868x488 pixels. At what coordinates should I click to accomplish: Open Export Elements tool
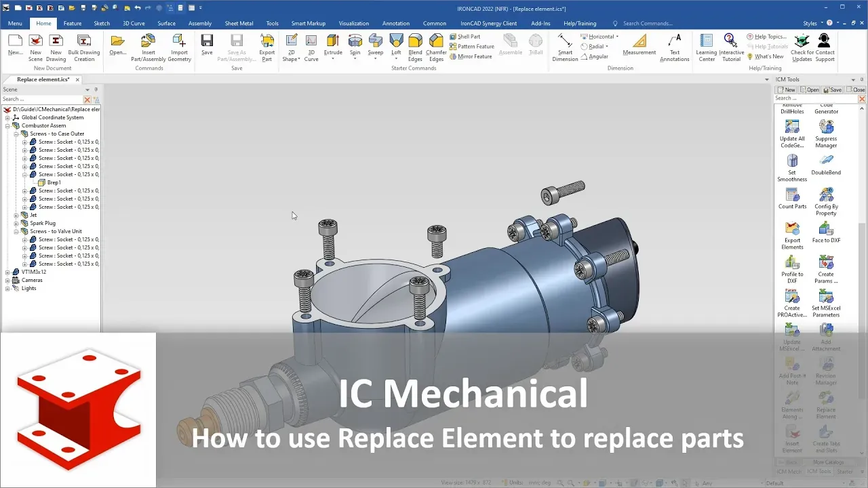(792, 236)
